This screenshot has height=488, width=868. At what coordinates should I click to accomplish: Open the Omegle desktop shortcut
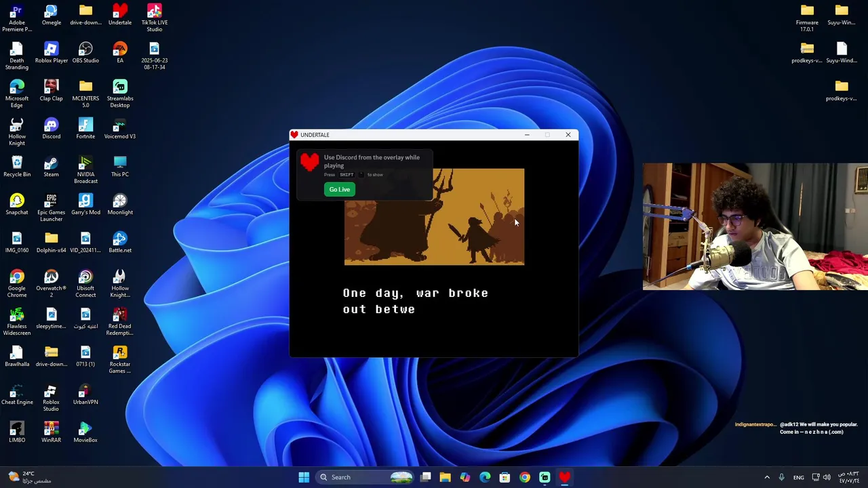click(52, 15)
